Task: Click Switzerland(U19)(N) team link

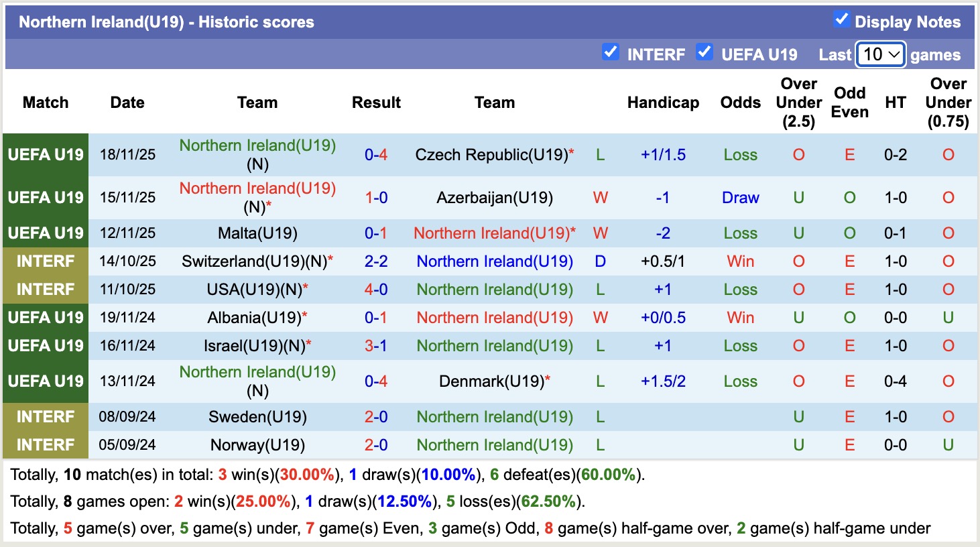Action: pos(257,261)
